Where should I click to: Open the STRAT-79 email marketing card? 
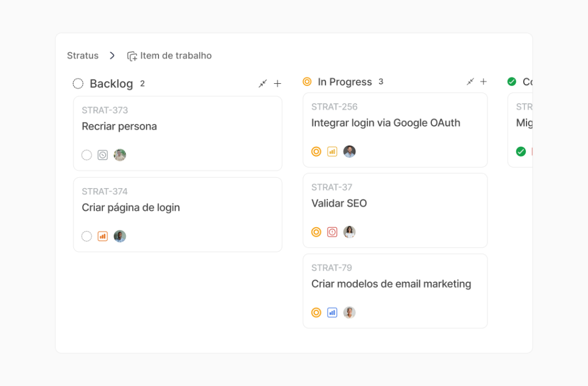(391, 284)
